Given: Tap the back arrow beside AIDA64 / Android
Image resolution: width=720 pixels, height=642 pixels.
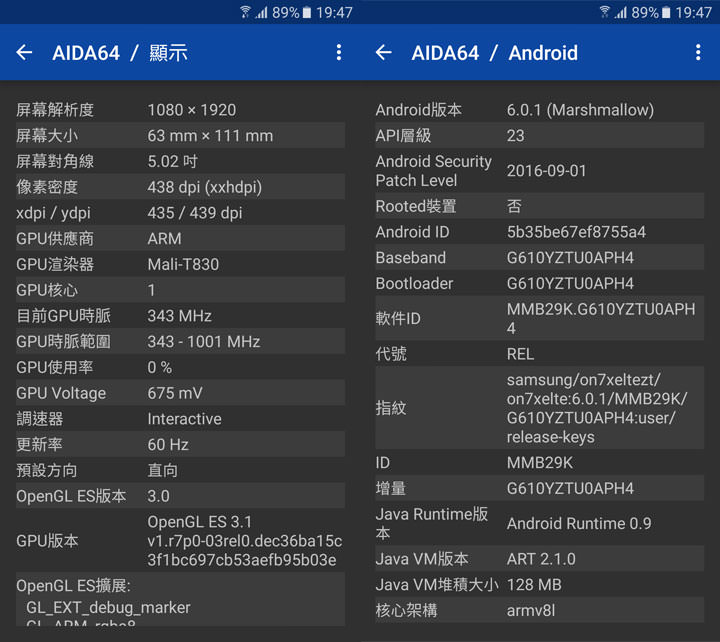Looking at the screenshot, I should (384, 53).
